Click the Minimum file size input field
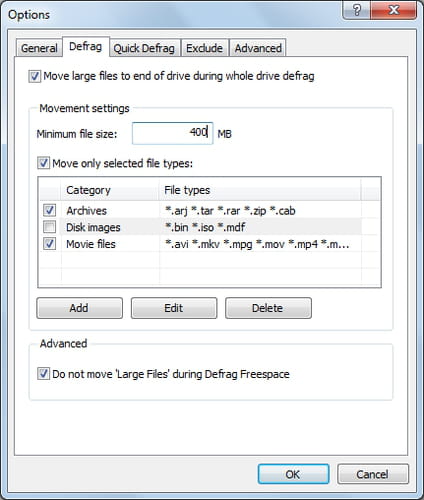The width and height of the screenshot is (424, 500). point(172,133)
